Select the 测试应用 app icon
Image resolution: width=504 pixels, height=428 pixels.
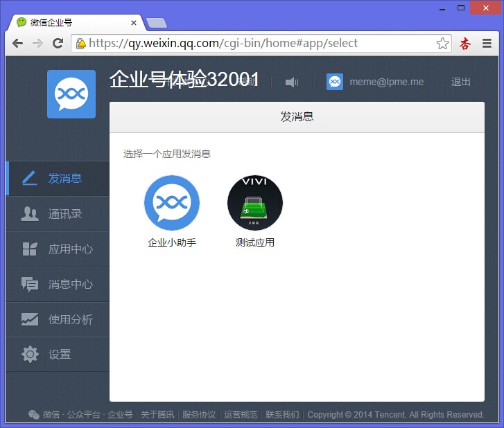tap(255, 203)
